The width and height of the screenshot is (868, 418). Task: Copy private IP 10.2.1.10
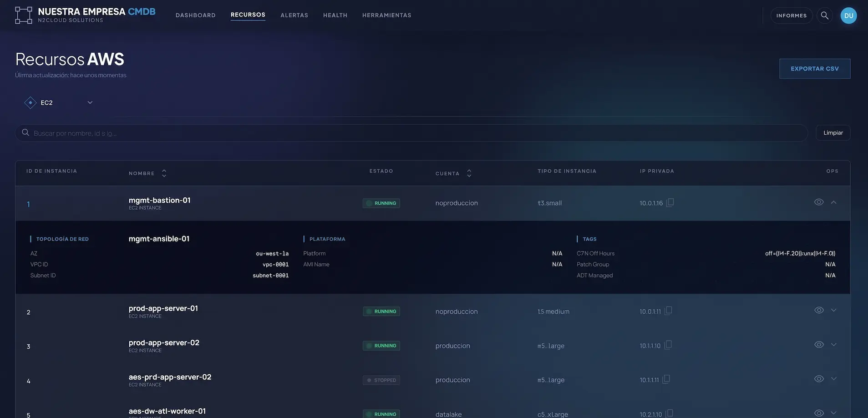pyautogui.click(x=669, y=413)
